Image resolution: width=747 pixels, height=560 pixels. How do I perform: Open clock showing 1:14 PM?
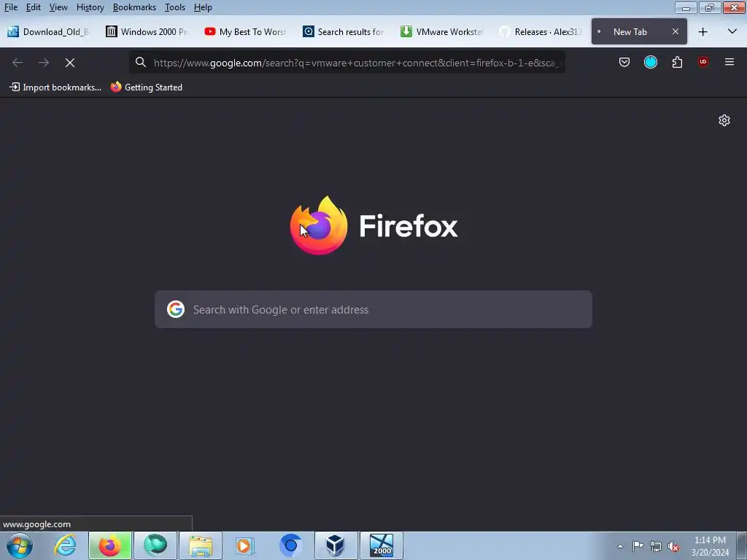(x=710, y=546)
